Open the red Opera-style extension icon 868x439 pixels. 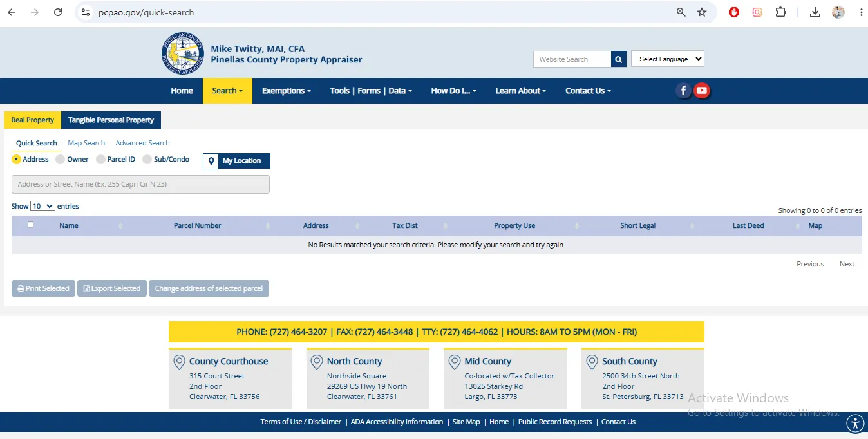pos(734,12)
